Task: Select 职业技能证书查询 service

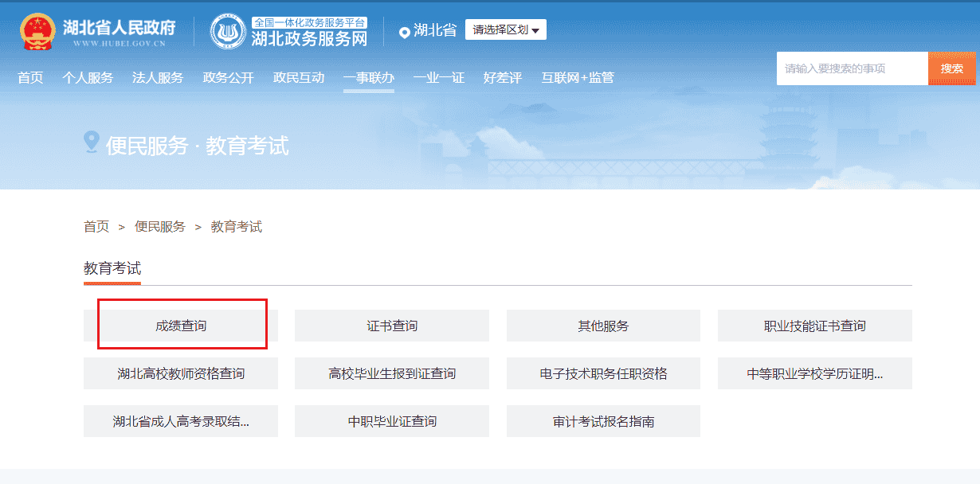Action: click(x=814, y=326)
